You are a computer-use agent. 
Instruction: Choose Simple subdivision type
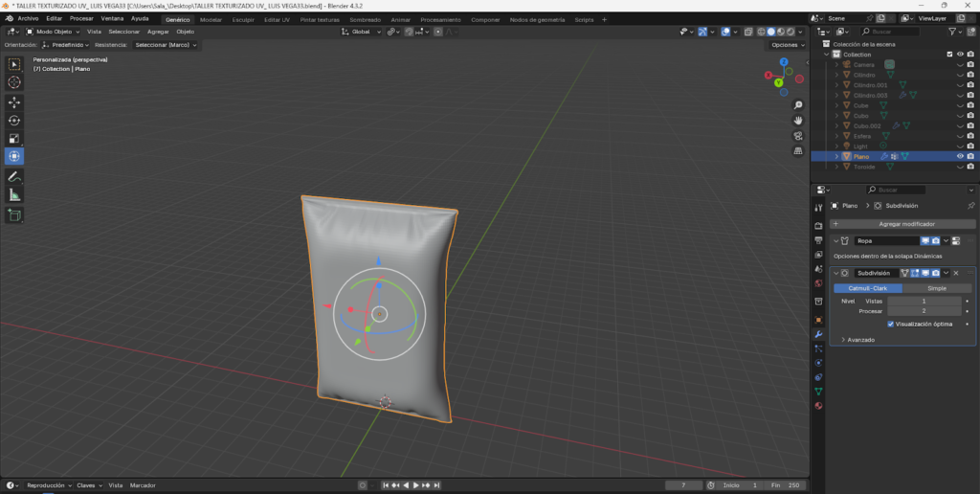point(937,288)
